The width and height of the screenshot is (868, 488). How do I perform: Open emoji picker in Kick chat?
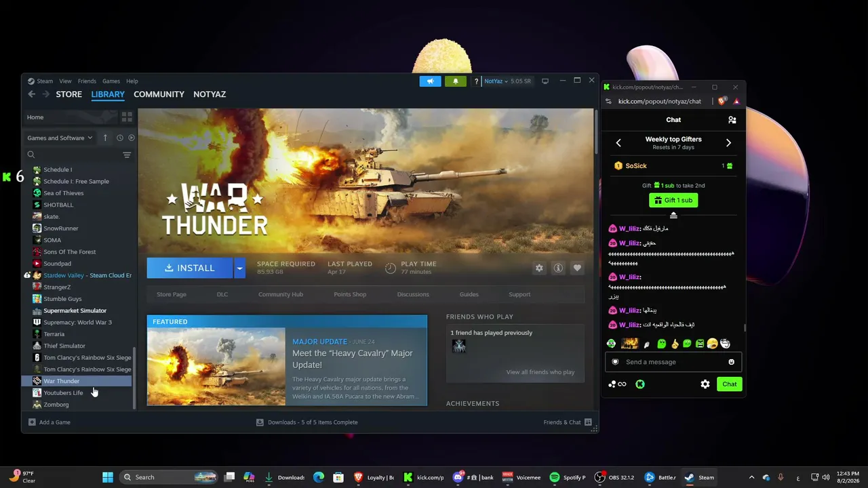point(731,362)
